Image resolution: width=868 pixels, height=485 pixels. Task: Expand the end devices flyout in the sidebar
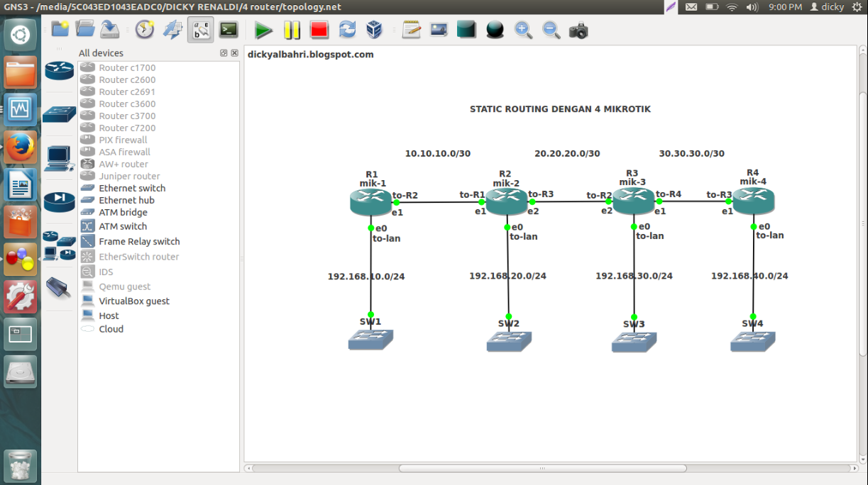(x=59, y=159)
